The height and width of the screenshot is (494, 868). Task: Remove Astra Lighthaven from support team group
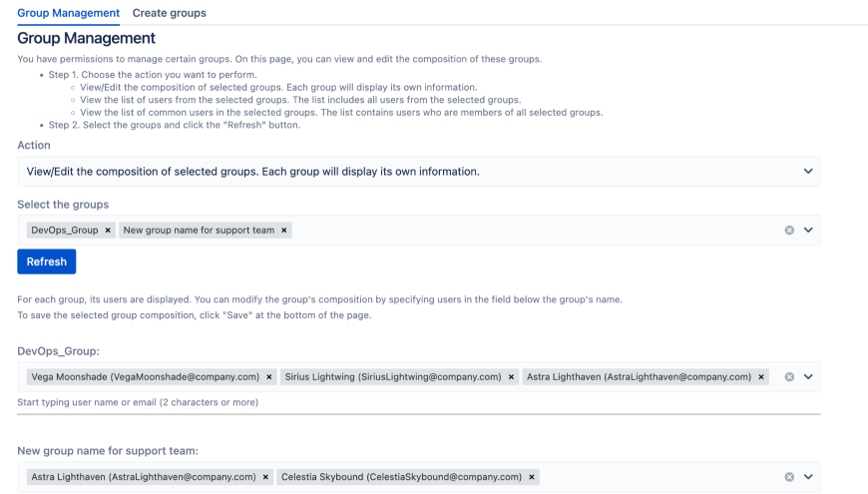(x=266, y=477)
